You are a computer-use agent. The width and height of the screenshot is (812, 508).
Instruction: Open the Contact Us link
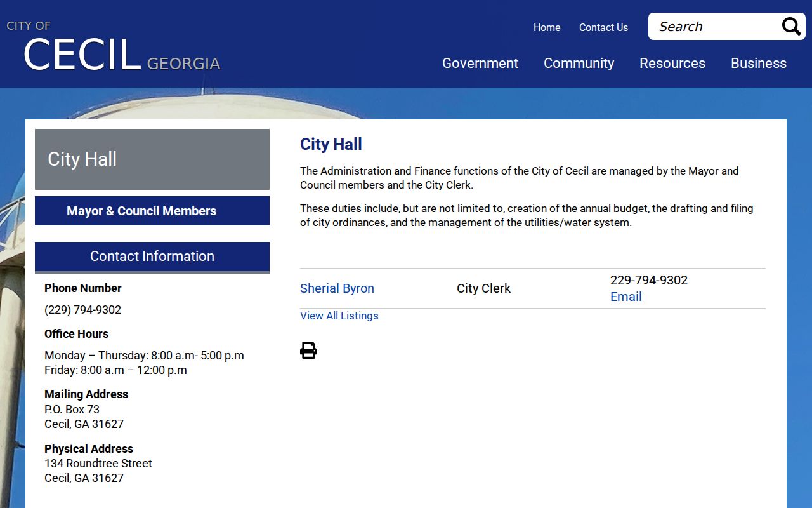coord(603,27)
